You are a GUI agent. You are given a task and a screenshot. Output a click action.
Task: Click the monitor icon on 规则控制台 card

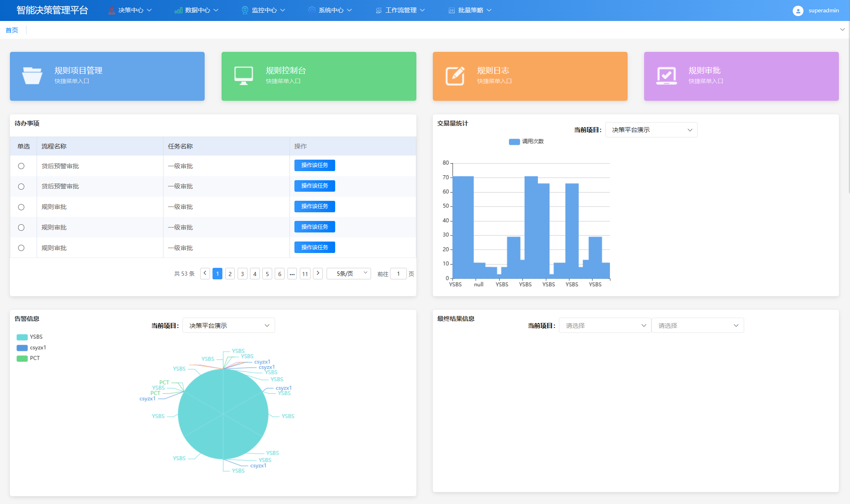coord(243,76)
